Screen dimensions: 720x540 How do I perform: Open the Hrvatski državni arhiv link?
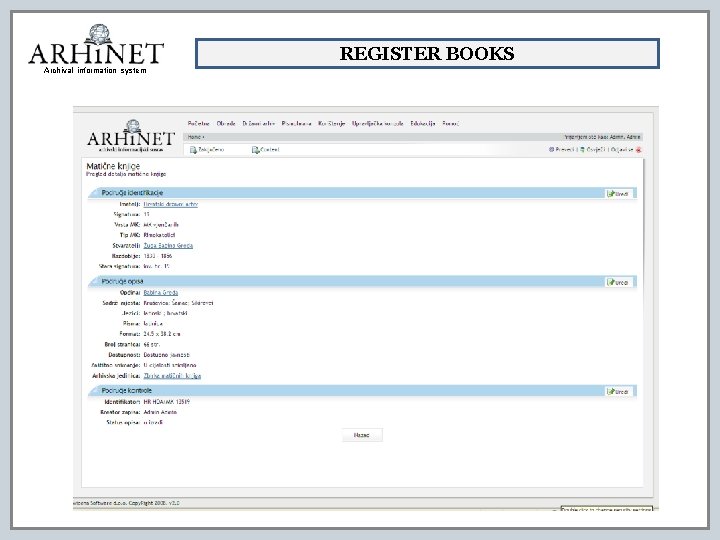pyautogui.click(x=170, y=204)
